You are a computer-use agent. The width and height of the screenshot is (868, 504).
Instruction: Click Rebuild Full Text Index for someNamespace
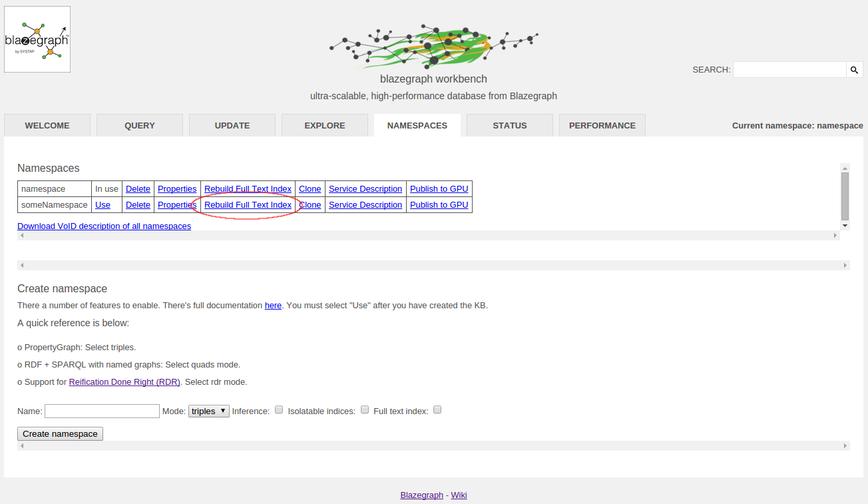point(248,204)
